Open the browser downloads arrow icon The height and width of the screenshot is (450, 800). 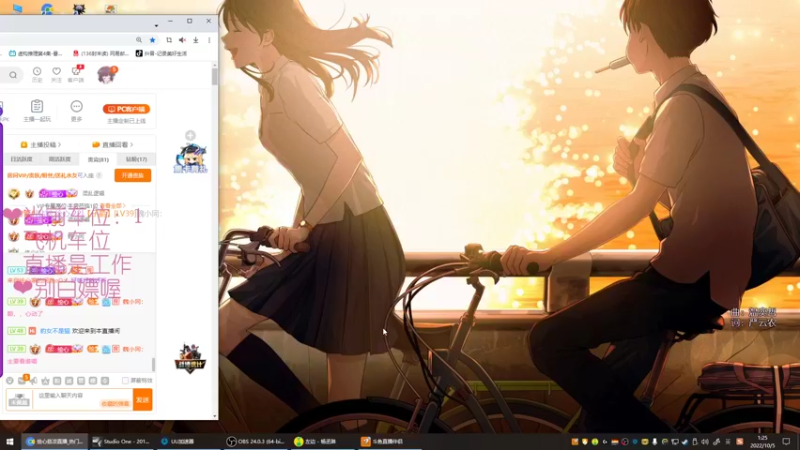[x=195, y=40]
